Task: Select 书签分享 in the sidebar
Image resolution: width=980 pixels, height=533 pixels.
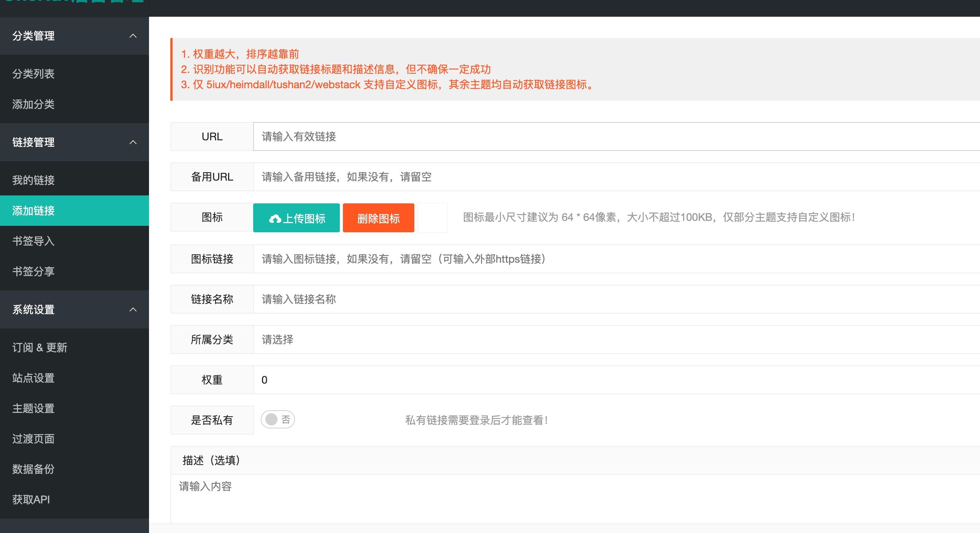Action: pos(33,271)
